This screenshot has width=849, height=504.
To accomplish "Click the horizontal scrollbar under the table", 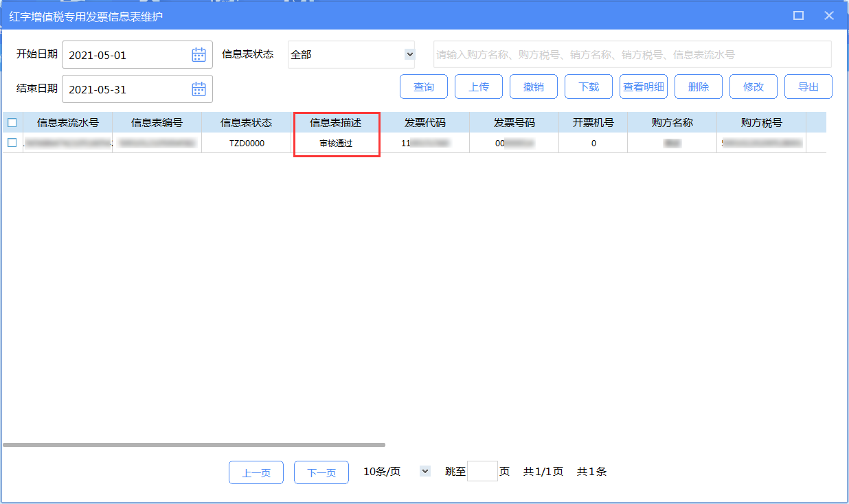I will tap(194, 445).
